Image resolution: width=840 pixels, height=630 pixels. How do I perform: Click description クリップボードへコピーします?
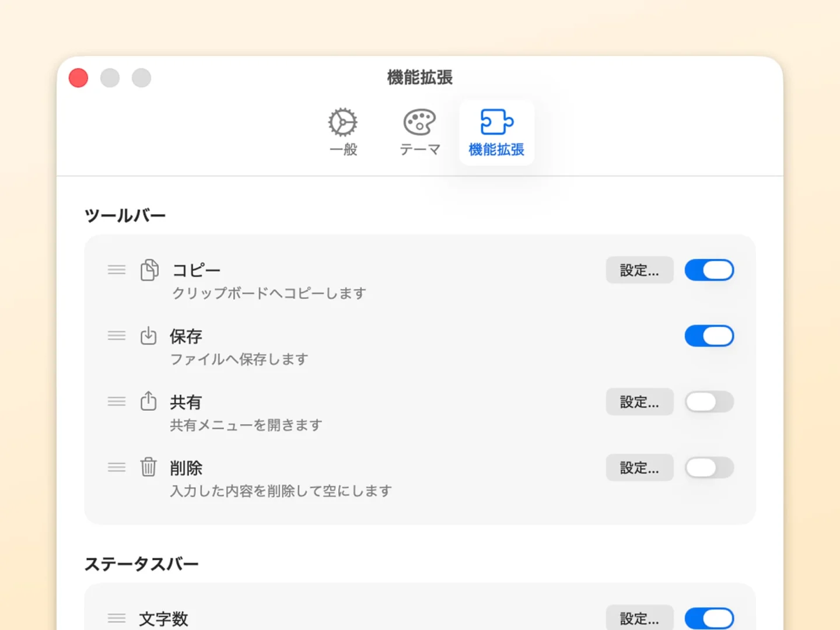[269, 293]
